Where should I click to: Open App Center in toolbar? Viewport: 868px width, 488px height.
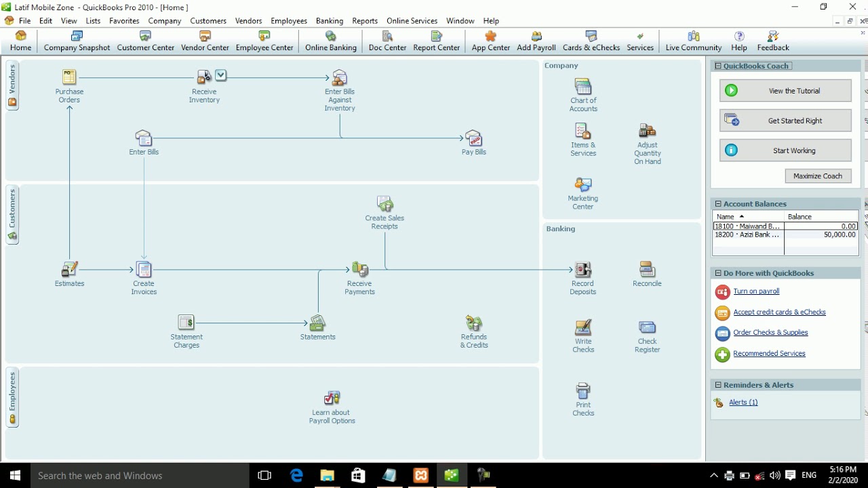tap(490, 41)
